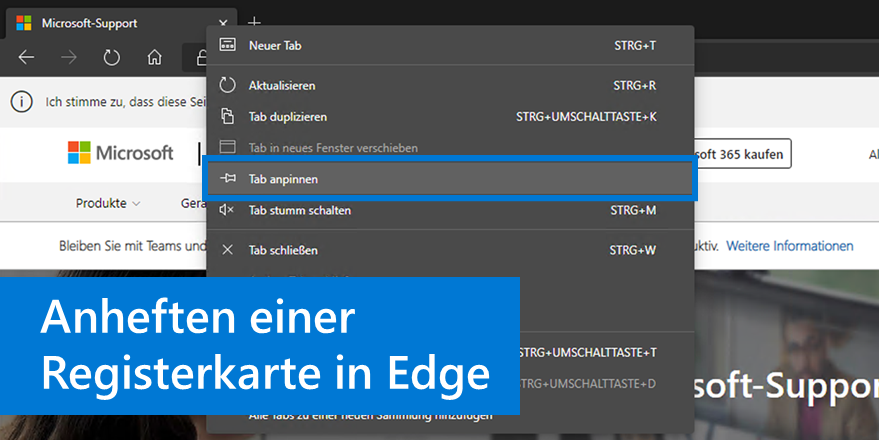Image resolution: width=879 pixels, height=440 pixels.
Task: Click the Tab duplizieren icon
Action: (x=227, y=116)
